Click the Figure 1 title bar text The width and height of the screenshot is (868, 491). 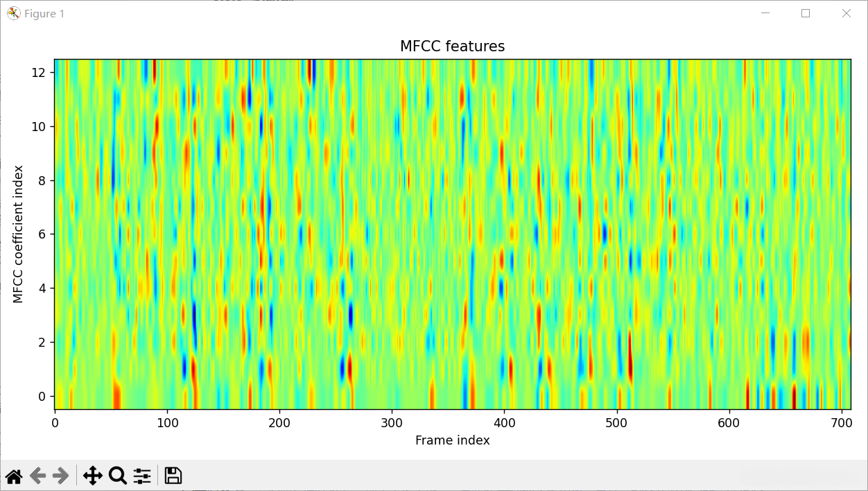pyautogui.click(x=44, y=14)
